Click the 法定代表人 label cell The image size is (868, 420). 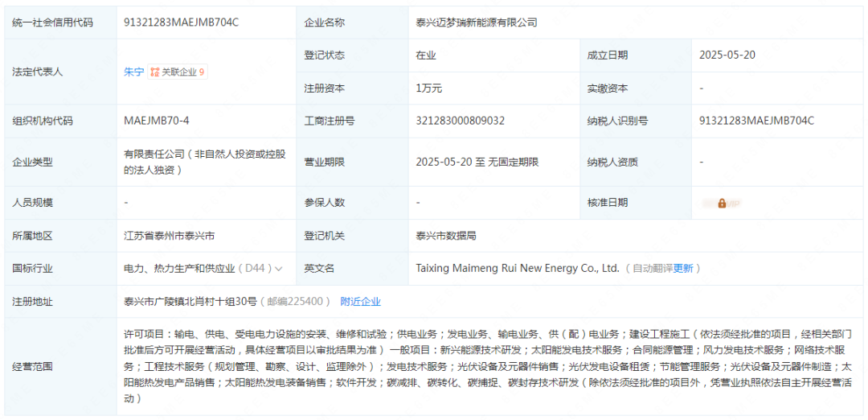point(61,72)
